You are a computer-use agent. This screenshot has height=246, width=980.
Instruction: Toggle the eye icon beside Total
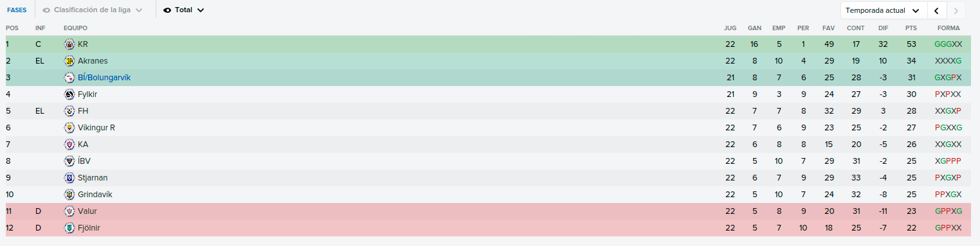(168, 10)
